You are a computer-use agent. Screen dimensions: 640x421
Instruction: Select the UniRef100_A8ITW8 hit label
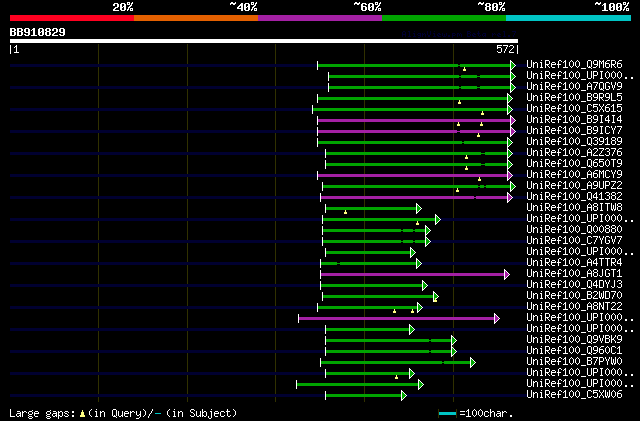pyautogui.click(x=574, y=208)
